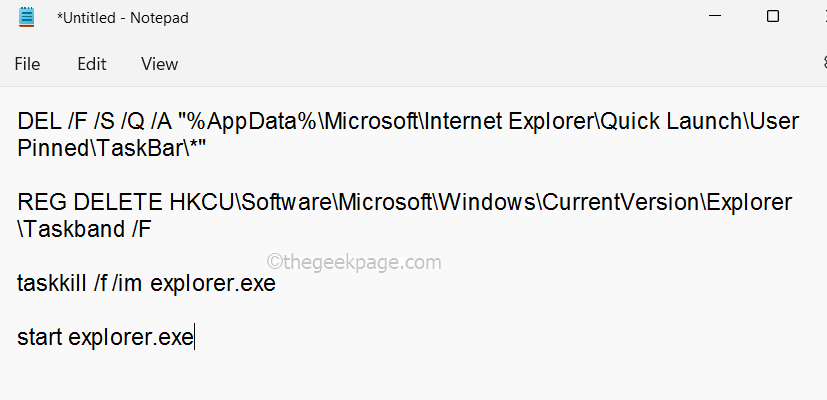Click the word "start" on the last line
This screenshot has width=827, height=400.
click(x=40, y=338)
